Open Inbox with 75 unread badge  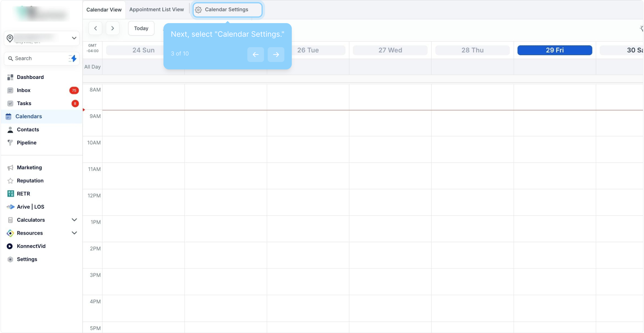[x=24, y=90]
